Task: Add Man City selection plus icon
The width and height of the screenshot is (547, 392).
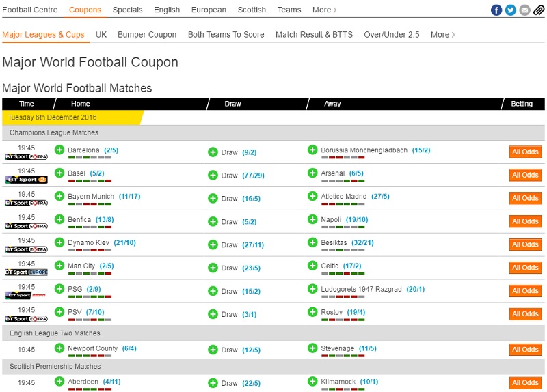Action: click(x=59, y=266)
